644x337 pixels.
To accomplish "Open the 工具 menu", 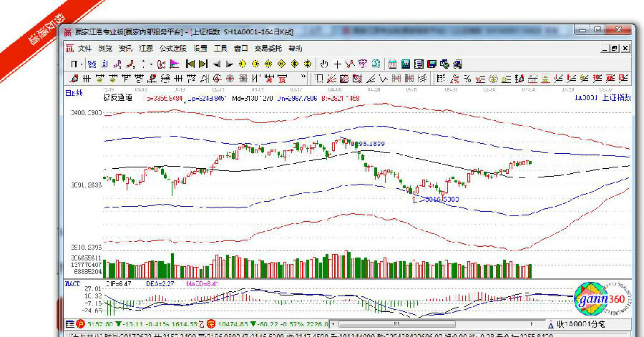I will 220,48.
